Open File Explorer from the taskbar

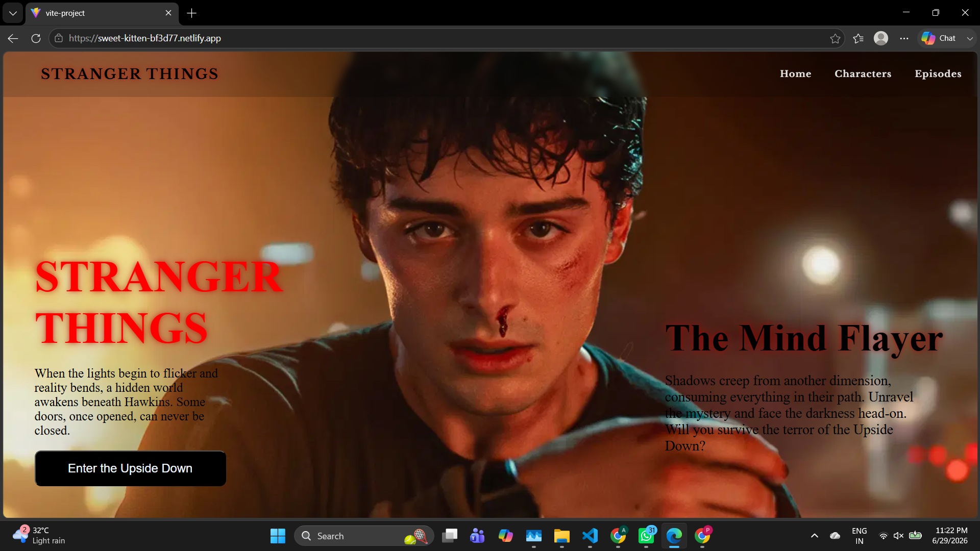561,536
